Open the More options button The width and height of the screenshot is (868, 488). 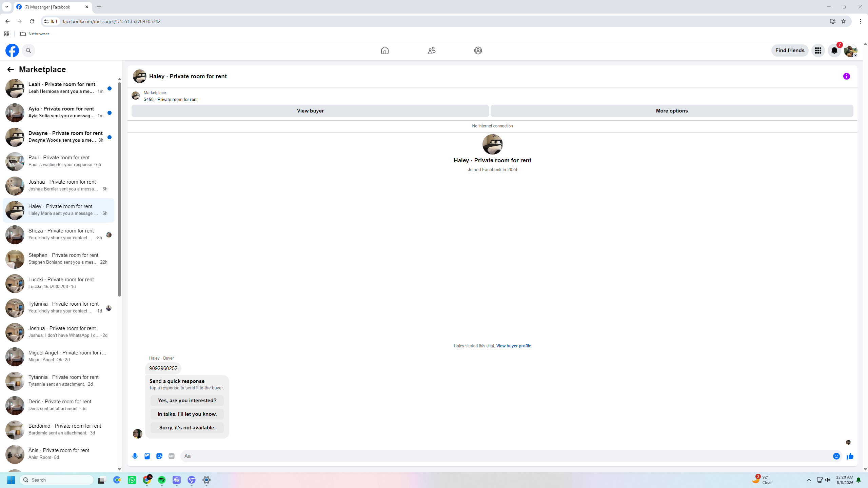coord(672,111)
